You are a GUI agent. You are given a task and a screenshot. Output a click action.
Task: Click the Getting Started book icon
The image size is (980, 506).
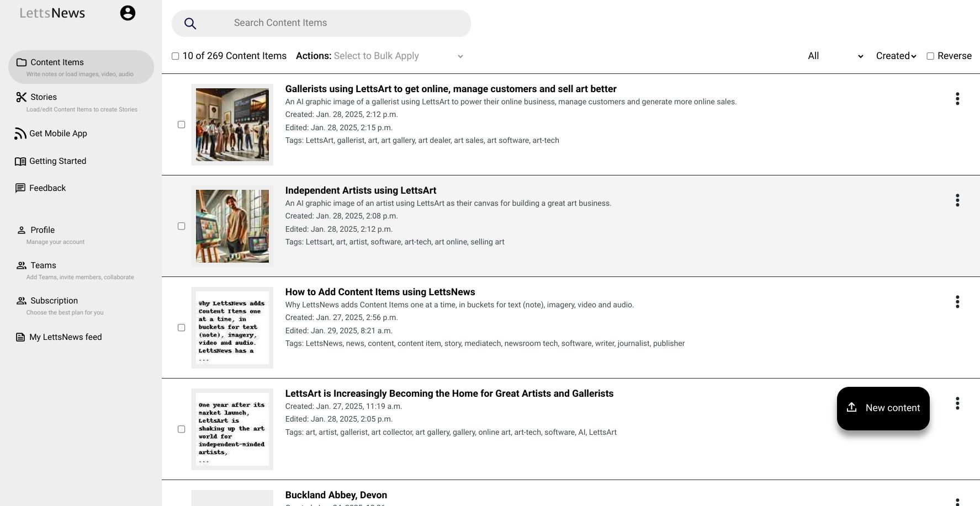pyautogui.click(x=20, y=161)
